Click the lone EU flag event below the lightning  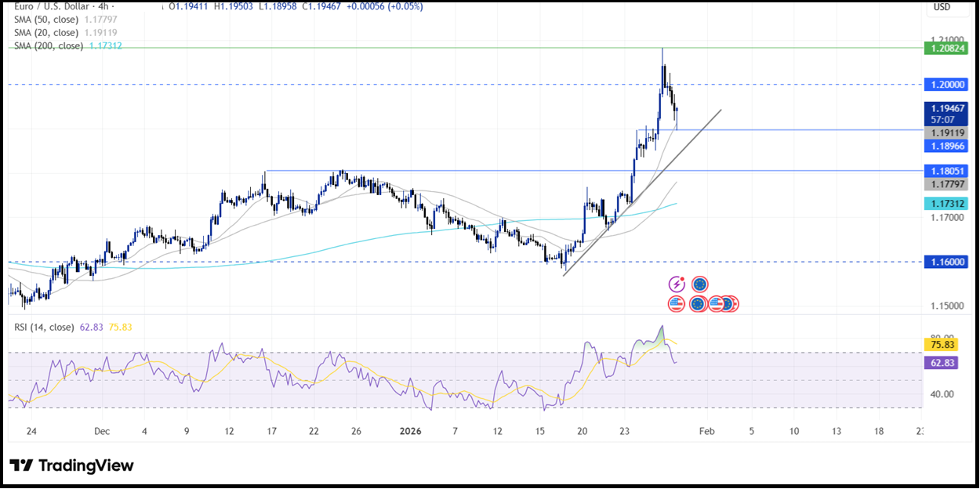698,303
